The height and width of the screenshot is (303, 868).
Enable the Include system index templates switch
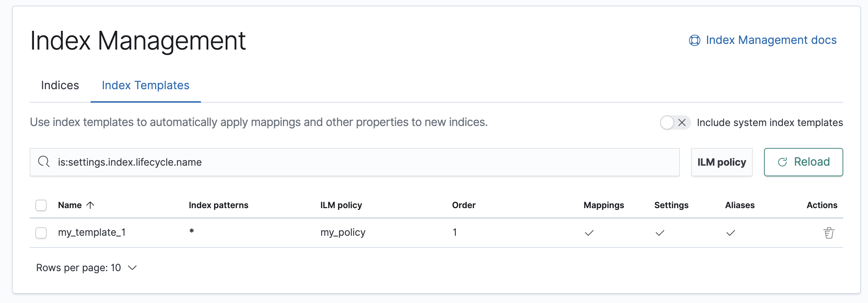pos(675,122)
